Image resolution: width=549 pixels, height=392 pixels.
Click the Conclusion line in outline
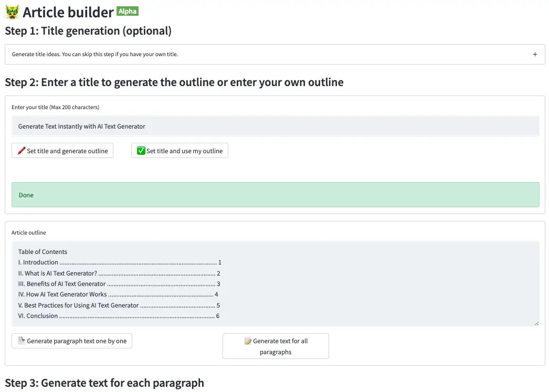[x=119, y=316]
